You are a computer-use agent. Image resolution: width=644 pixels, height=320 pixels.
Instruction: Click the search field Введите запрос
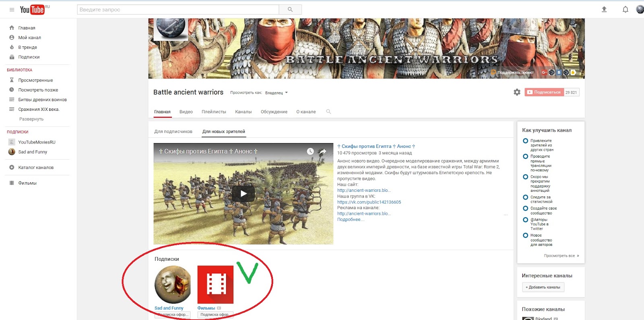(178, 10)
